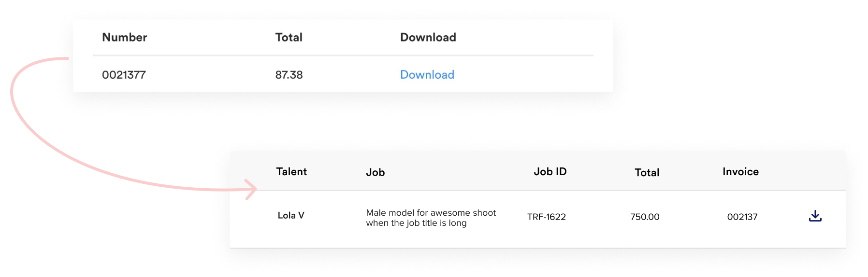Click the Invoice column header
Screen dimensions: 868x277
click(x=740, y=172)
